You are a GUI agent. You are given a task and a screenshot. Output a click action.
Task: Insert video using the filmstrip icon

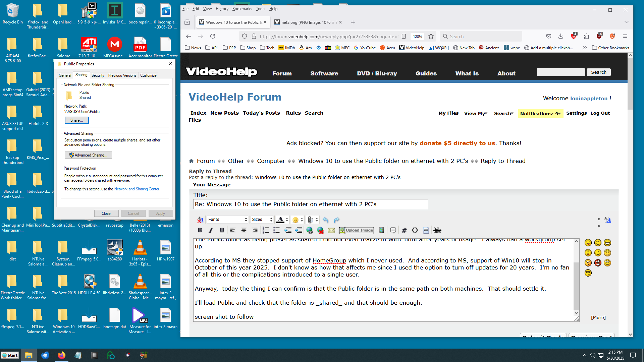381,230
